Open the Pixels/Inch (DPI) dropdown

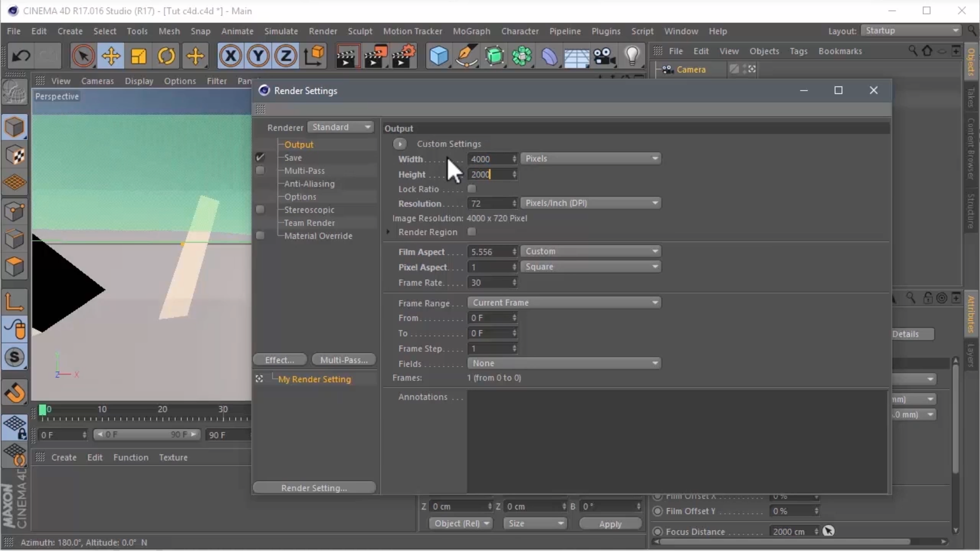591,203
